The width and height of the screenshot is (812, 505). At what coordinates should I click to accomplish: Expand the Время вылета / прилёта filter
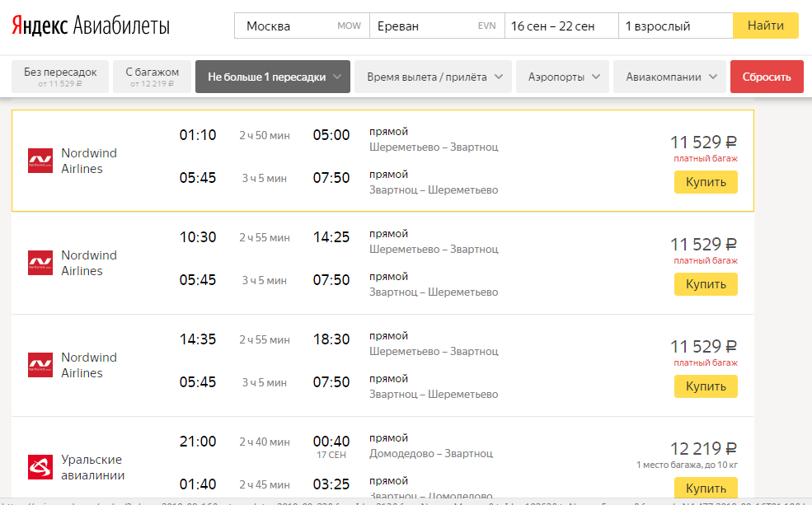434,77
